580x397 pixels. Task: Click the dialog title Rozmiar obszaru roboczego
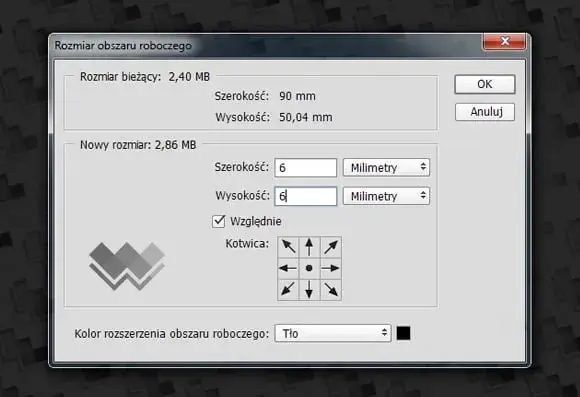tap(123, 46)
